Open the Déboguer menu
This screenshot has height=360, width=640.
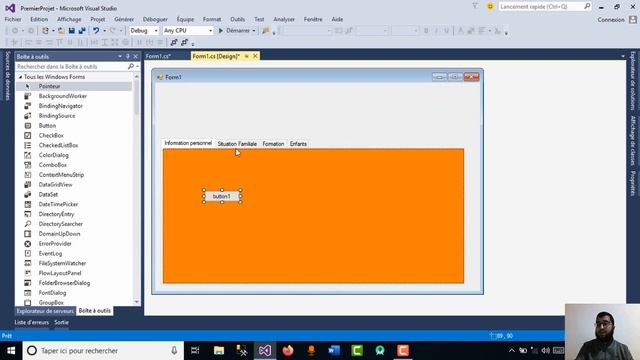[155, 19]
